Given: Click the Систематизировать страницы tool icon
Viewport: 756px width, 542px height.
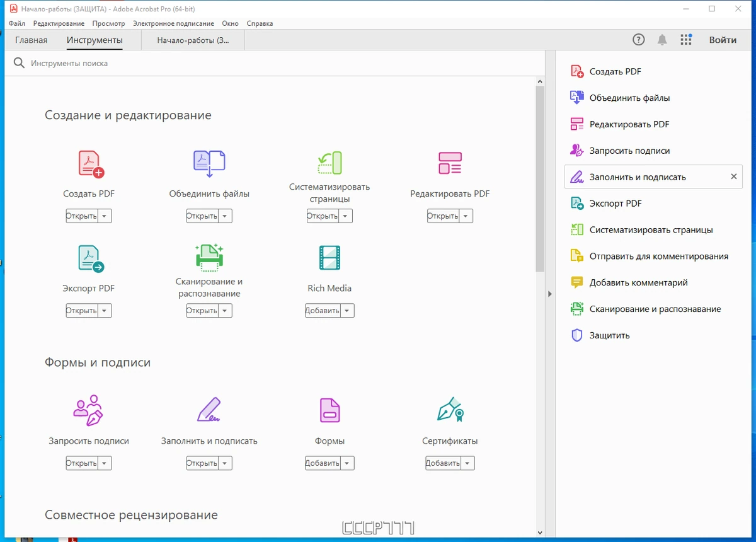Looking at the screenshot, I should (329, 163).
